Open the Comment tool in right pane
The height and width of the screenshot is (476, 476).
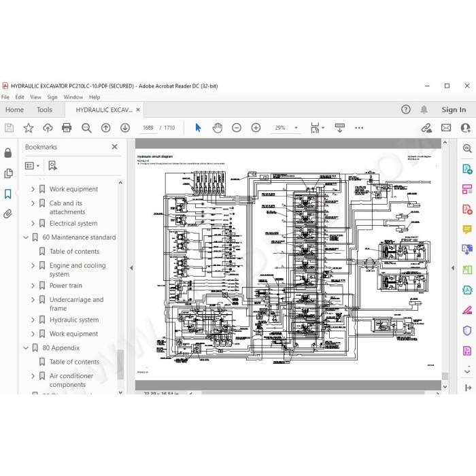(x=467, y=229)
